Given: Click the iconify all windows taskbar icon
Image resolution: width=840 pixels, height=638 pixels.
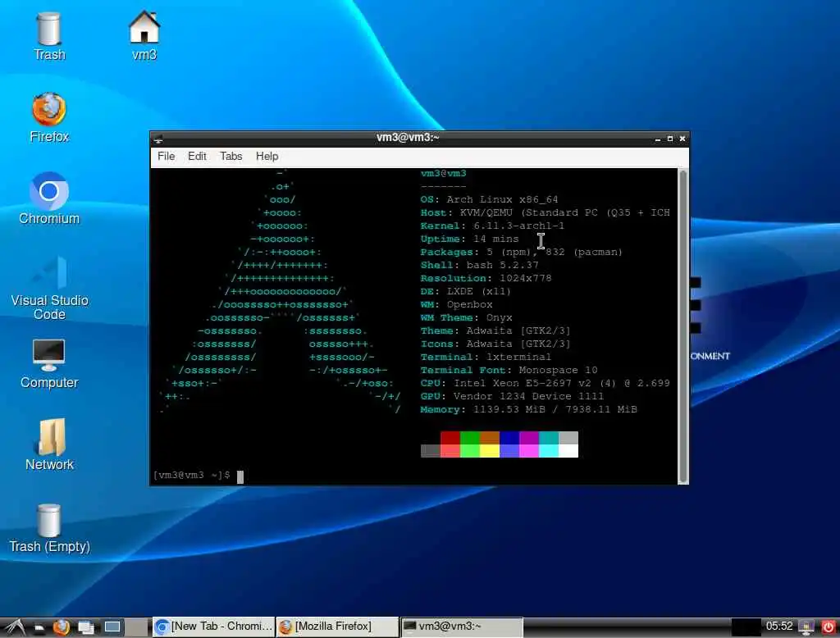Looking at the screenshot, I should pyautogui.click(x=85, y=627).
